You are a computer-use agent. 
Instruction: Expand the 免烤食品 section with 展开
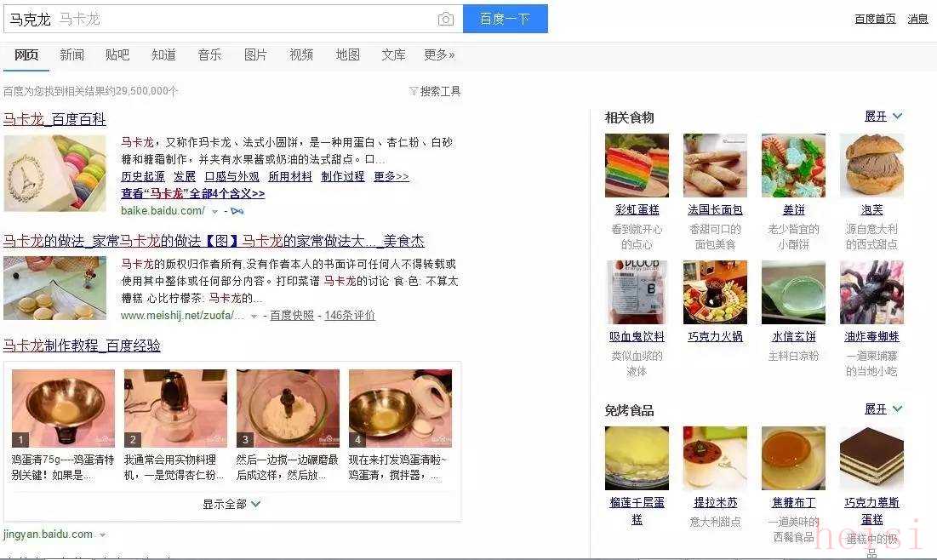[x=883, y=409]
